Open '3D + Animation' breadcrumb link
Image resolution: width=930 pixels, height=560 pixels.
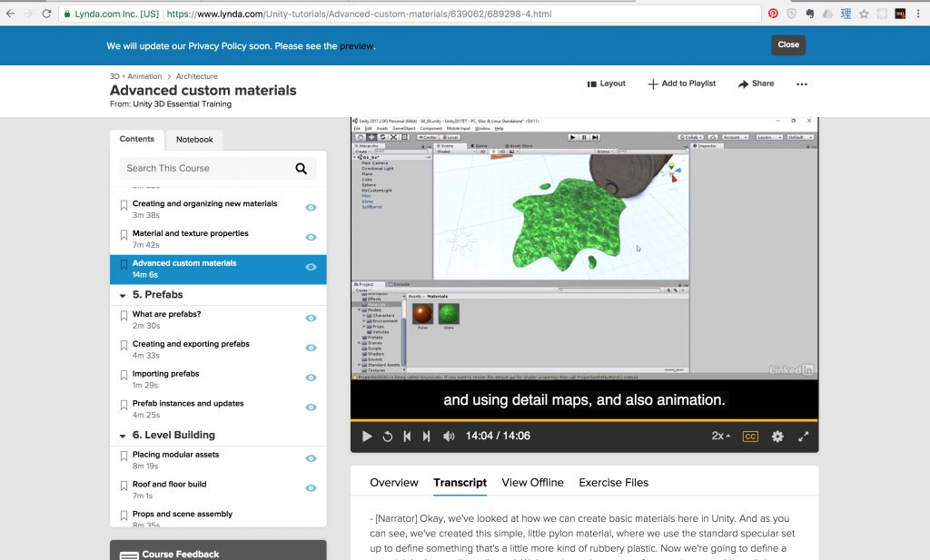click(136, 76)
